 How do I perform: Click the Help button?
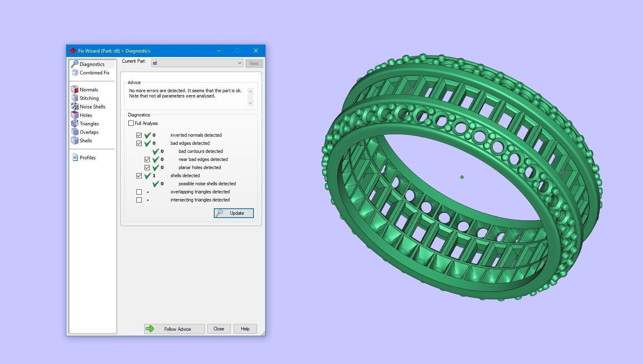pos(245,329)
